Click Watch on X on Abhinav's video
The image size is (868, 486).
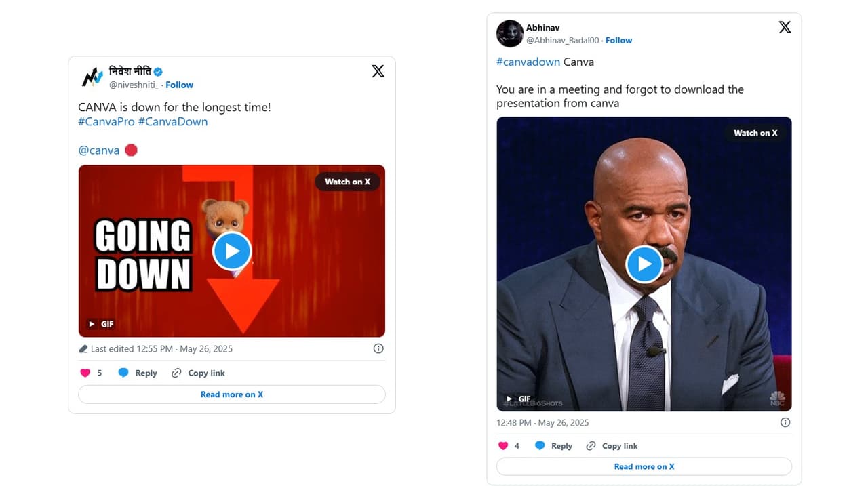pyautogui.click(x=755, y=133)
